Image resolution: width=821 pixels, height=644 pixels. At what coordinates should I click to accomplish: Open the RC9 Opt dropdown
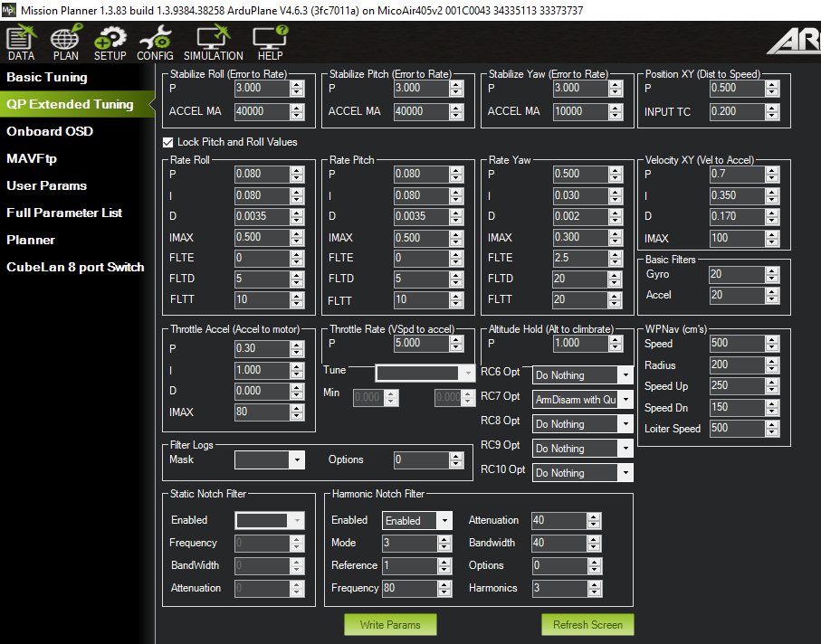point(582,449)
